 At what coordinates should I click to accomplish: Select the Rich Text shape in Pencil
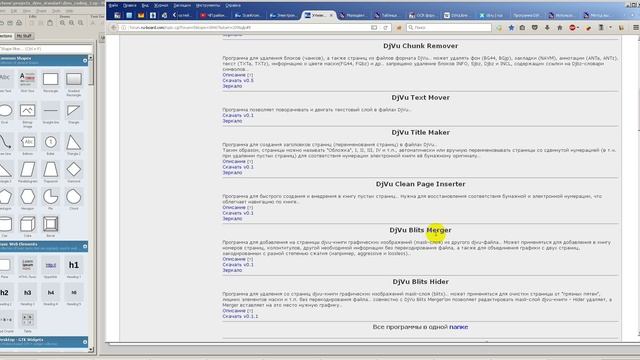pos(27,78)
